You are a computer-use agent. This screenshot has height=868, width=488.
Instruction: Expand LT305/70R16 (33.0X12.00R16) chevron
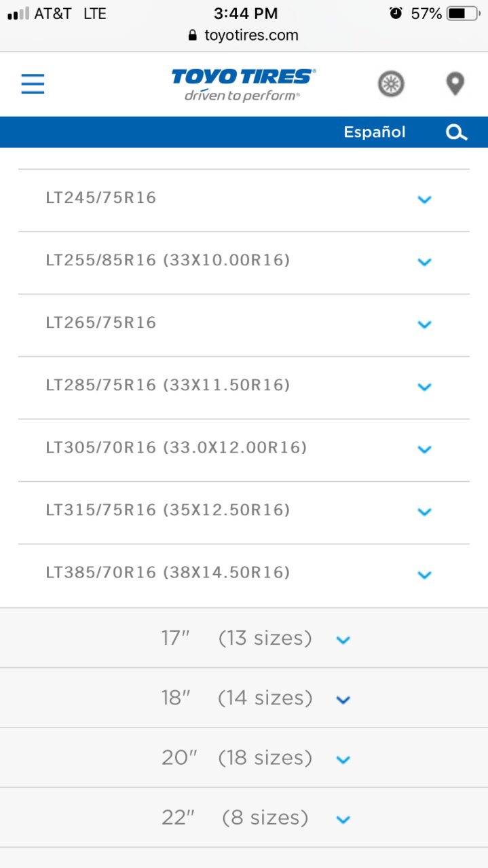[425, 449]
